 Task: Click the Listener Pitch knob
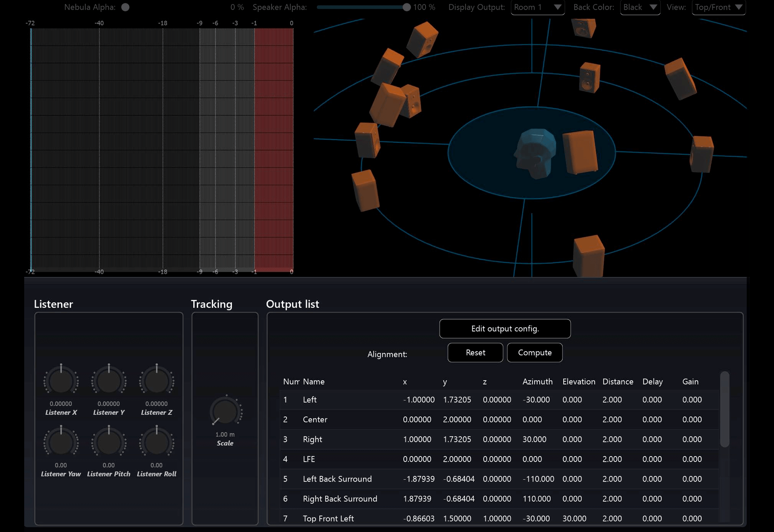(x=109, y=443)
